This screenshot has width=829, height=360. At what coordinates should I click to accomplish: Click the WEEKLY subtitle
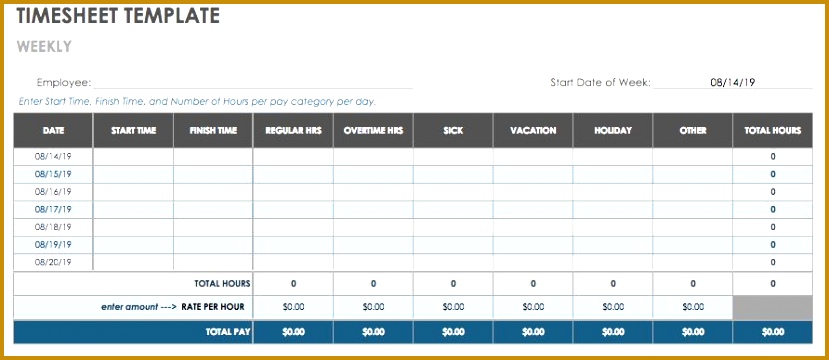(x=44, y=47)
